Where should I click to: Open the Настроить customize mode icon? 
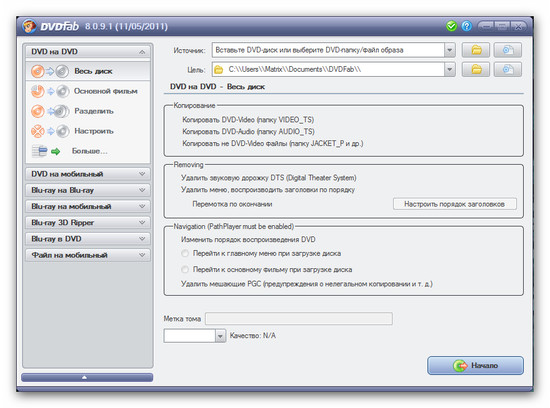pyautogui.click(x=50, y=131)
